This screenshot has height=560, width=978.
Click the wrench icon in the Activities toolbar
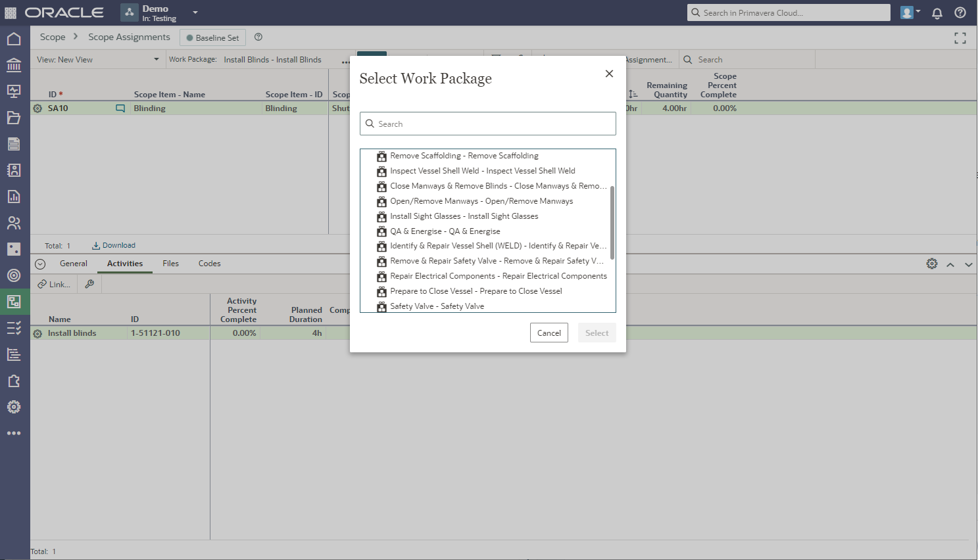tap(89, 284)
